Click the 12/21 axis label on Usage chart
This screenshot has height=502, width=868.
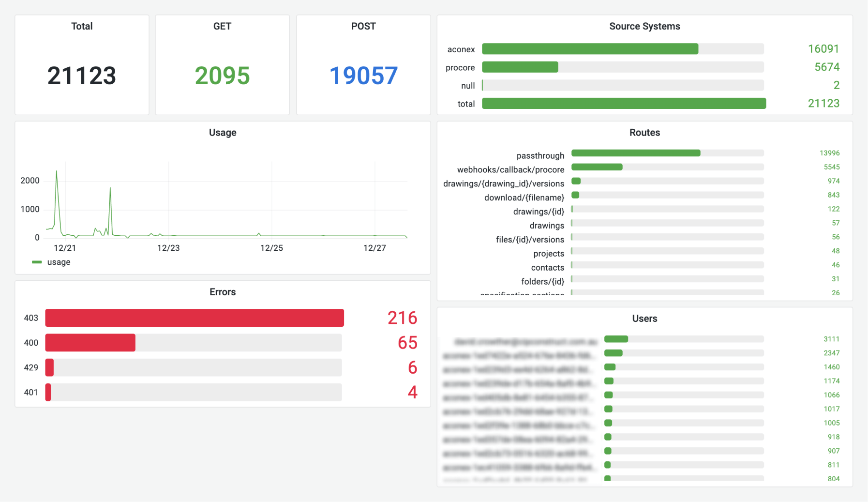click(x=65, y=248)
